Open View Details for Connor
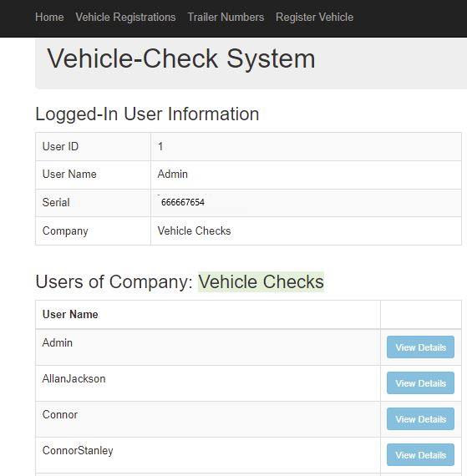 pyautogui.click(x=420, y=419)
